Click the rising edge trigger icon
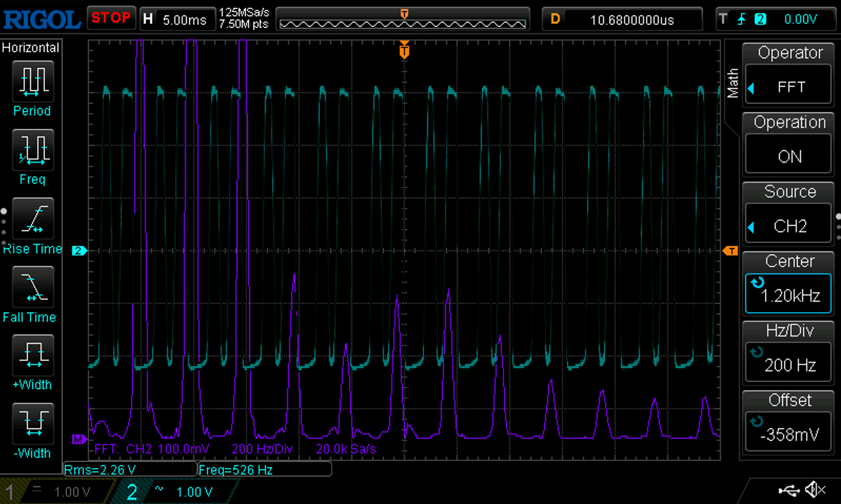 point(742,19)
